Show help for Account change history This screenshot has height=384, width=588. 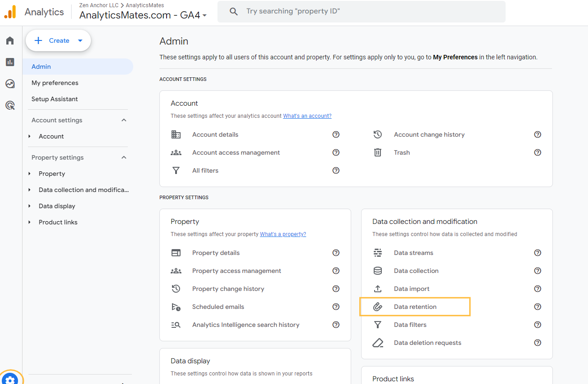coord(538,134)
